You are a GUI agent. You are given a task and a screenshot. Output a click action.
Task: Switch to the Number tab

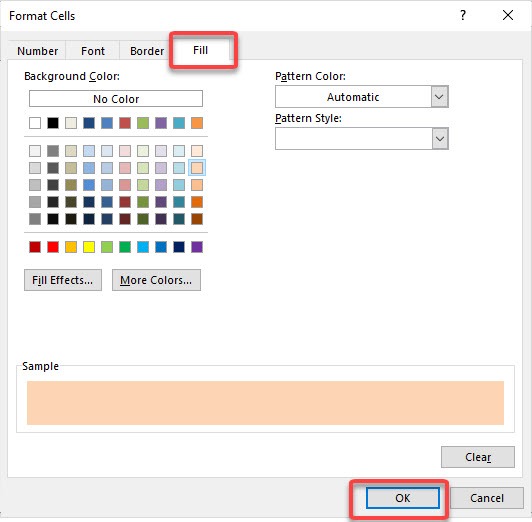tap(37, 51)
